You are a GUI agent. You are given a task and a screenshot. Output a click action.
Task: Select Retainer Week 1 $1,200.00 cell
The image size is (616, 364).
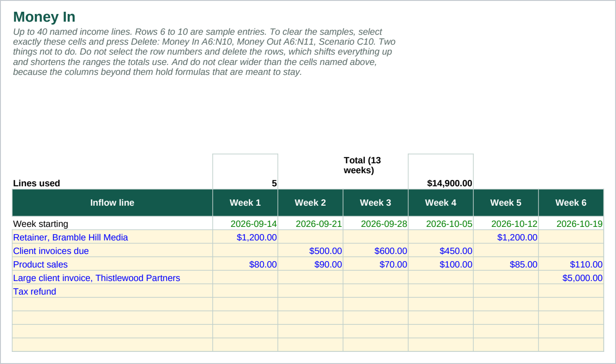[x=245, y=237]
